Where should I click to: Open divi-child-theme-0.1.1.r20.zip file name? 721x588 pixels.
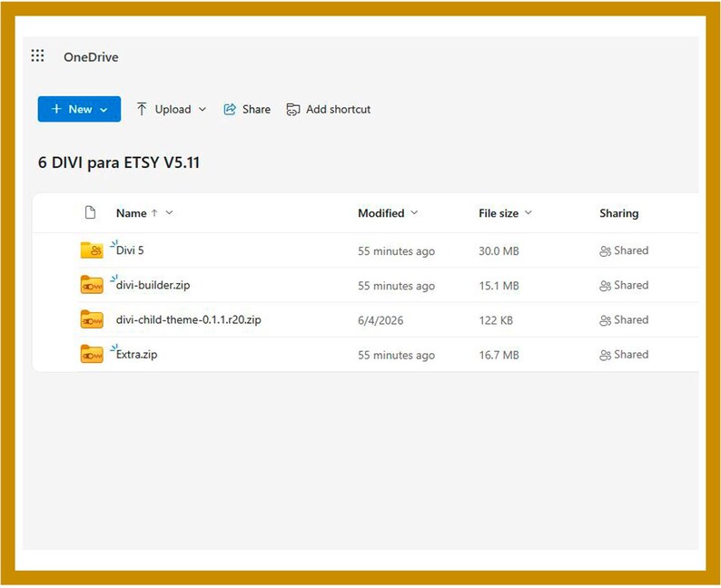click(189, 319)
